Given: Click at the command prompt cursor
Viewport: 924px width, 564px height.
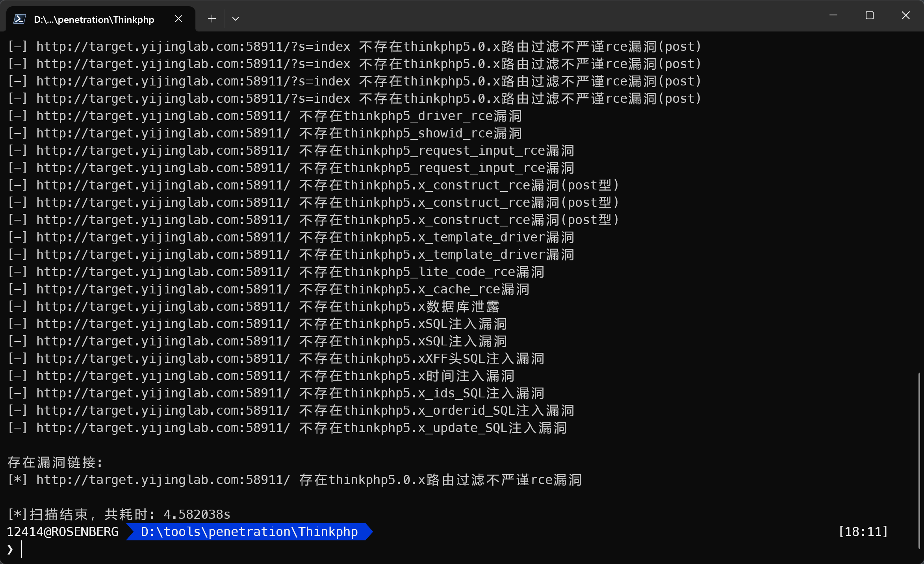Looking at the screenshot, I should coord(22,549).
